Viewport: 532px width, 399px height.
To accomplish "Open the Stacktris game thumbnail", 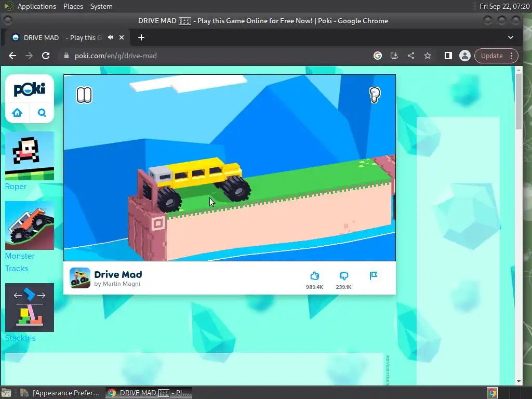I will click(x=30, y=308).
